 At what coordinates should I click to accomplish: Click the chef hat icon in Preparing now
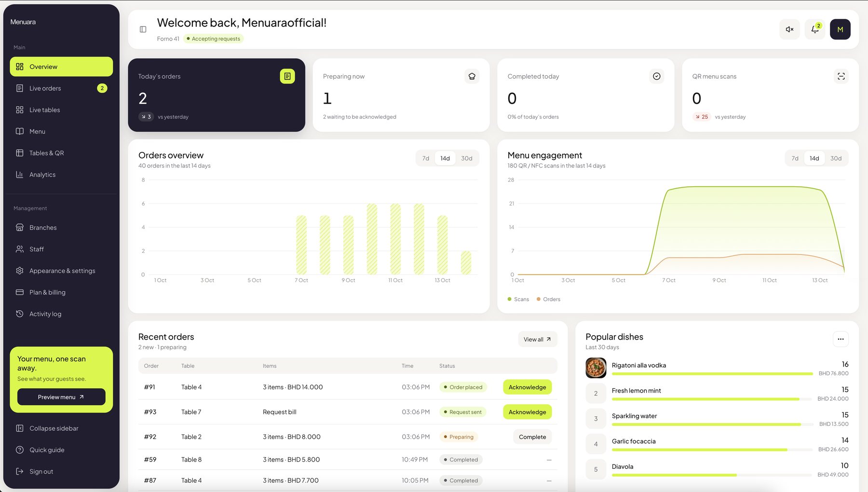click(x=472, y=76)
